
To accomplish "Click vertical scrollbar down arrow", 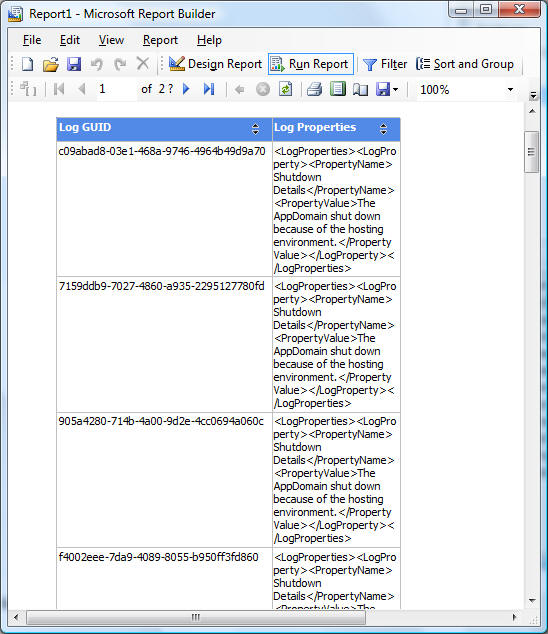I will 532,600.
